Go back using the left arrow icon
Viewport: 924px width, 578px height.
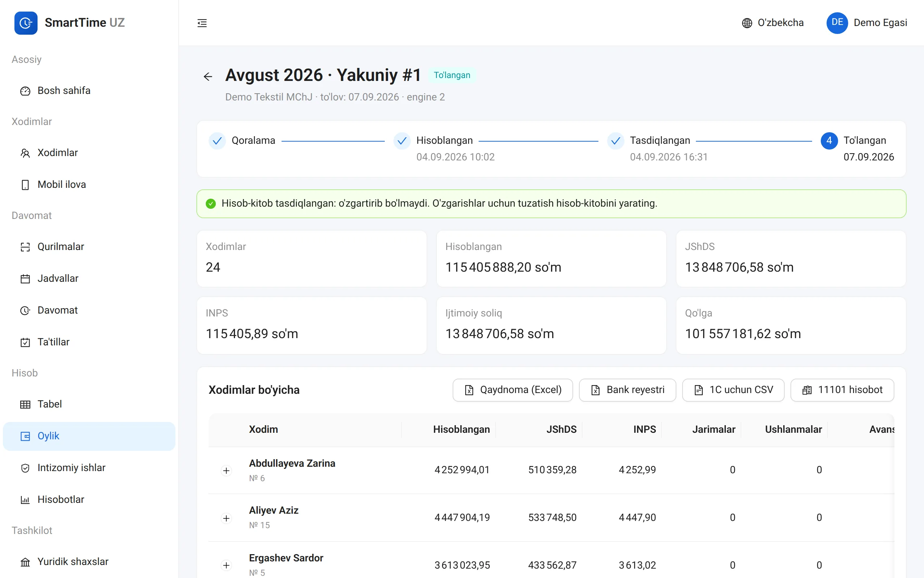click(x=208, y=77)
